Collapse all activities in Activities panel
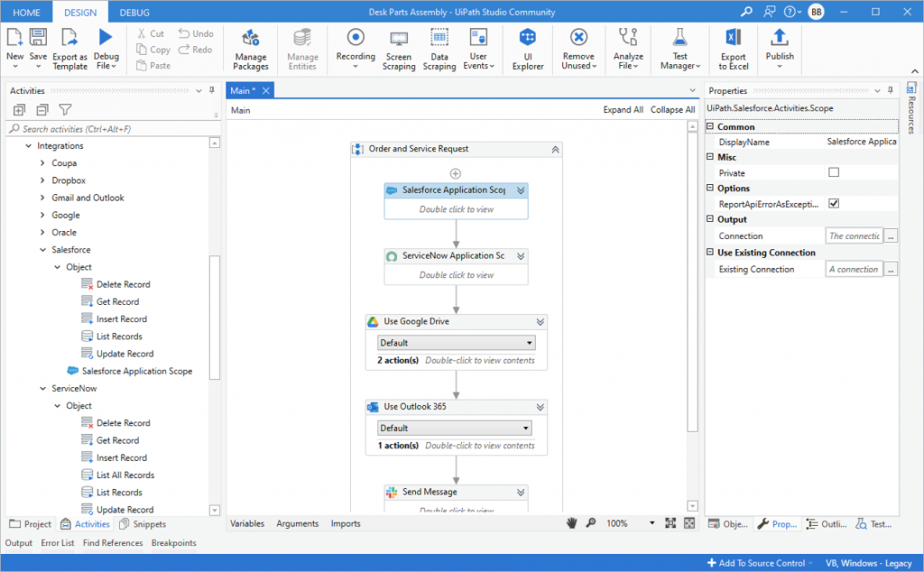Viewport: 924px width, 572px height. click(42, 110)
